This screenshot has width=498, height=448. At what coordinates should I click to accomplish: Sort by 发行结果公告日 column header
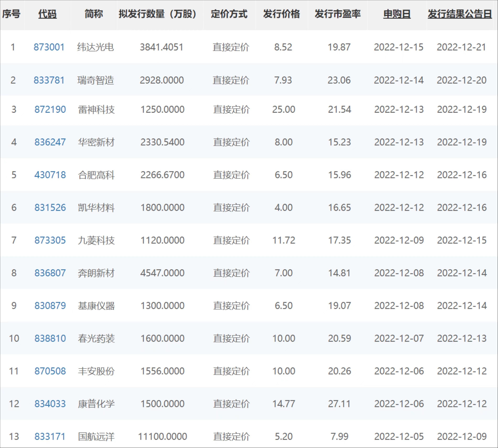pos(460,14)
